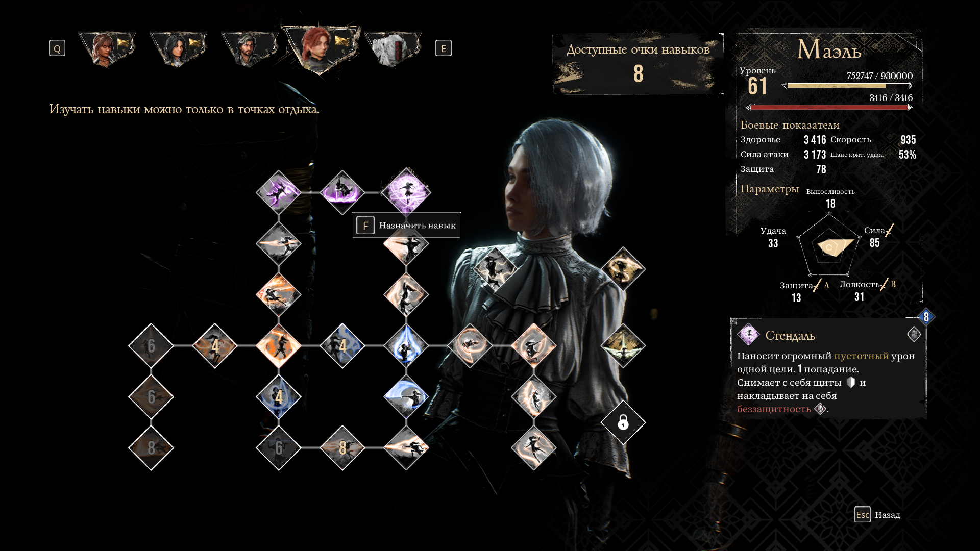Click the locked skill node with padlock
980x551 pixels.
tap(623, 422)
